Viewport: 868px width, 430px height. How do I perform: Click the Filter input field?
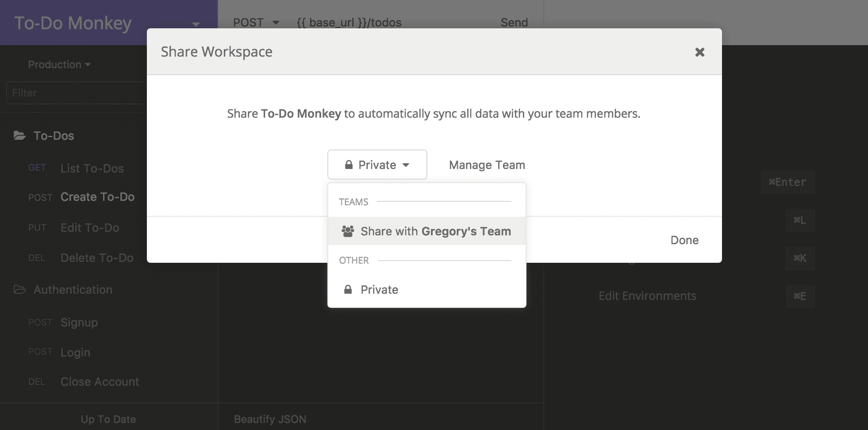[76, 93]
